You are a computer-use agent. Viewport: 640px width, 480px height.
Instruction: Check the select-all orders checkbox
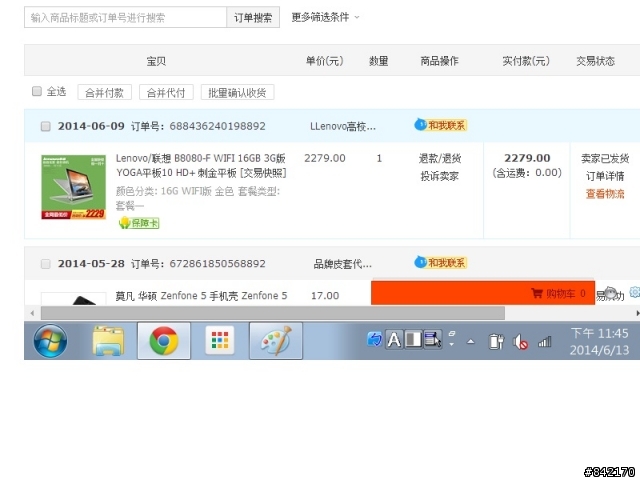(37, 91)
